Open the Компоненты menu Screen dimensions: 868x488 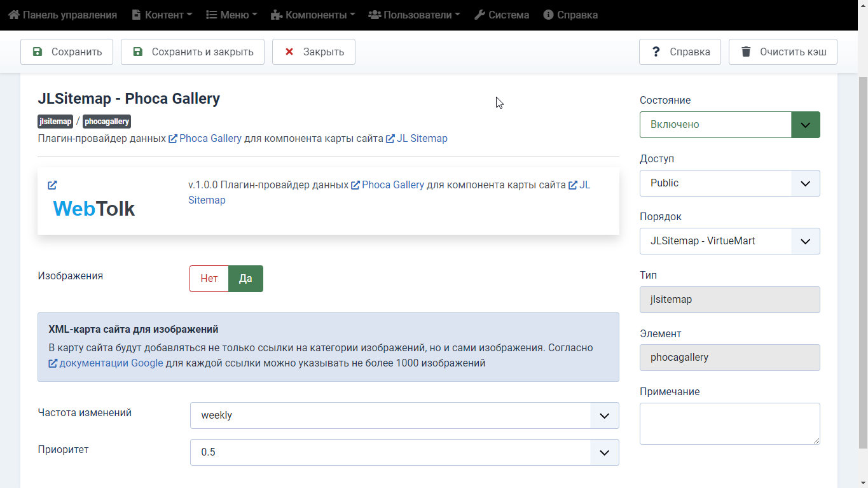313,15
